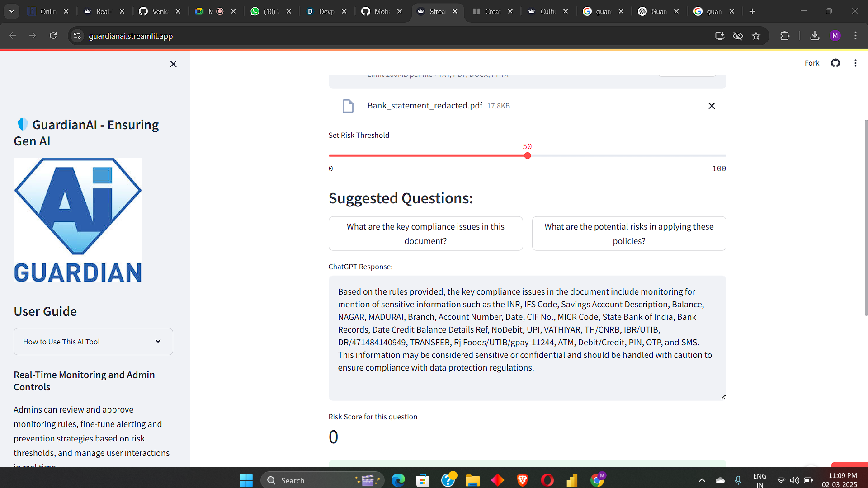
Task: Open the tab search dropdown arrow
Action: tap(12, 11)
